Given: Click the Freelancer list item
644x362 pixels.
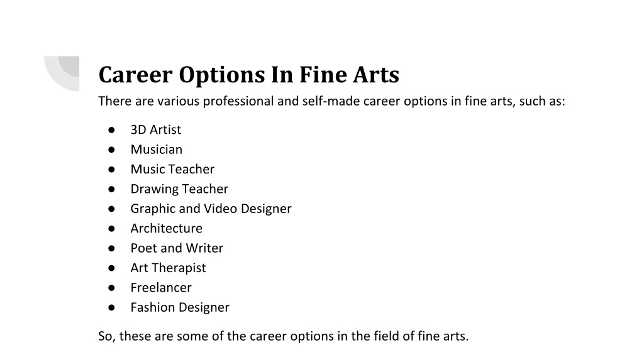Looking at the screenshot, I should (x=161, y=287).
